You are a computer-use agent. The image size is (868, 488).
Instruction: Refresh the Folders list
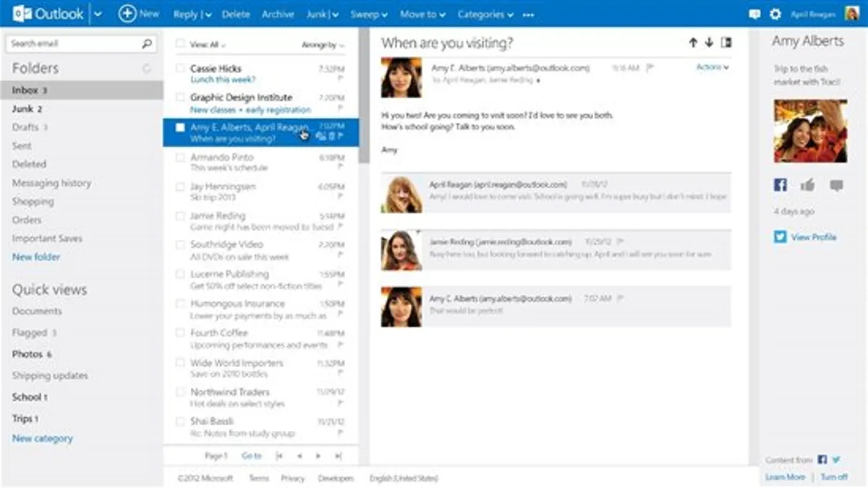point(148,69)
